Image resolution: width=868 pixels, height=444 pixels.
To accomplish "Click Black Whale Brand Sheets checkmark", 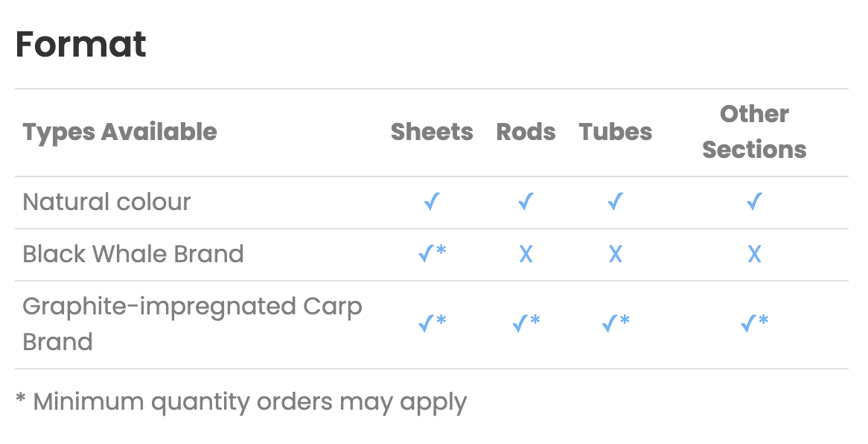I will 432,253.
